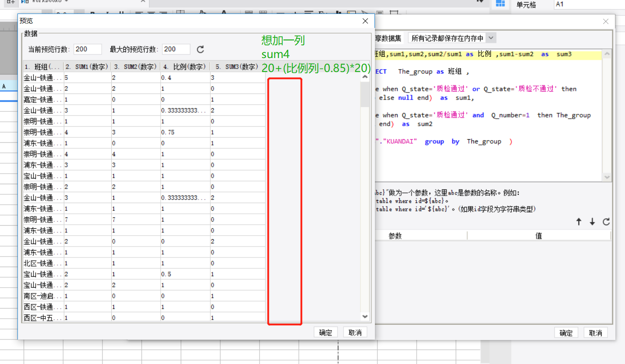Click the 单元格 label in the right panel
The height and width of the screenshot is (364, 625).
point(526,5)
